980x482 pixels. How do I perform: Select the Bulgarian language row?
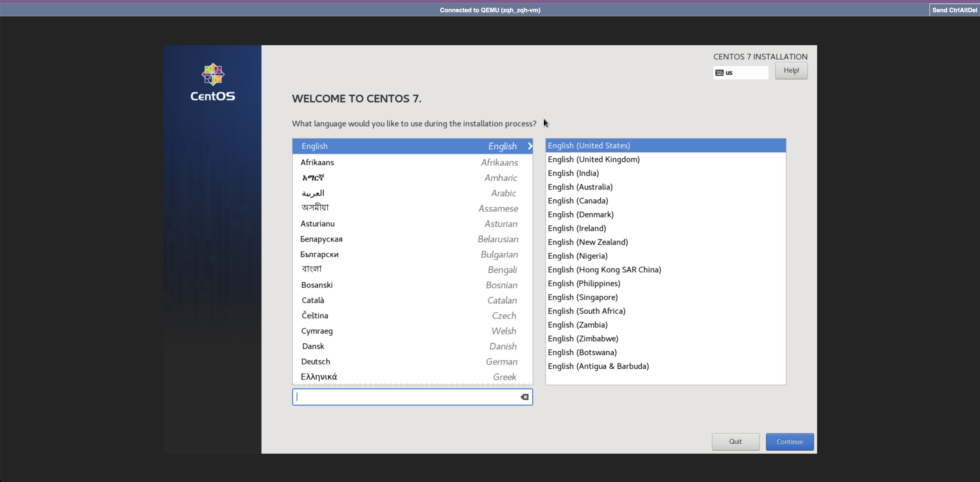pyautogui.click(x=412, y=254)
